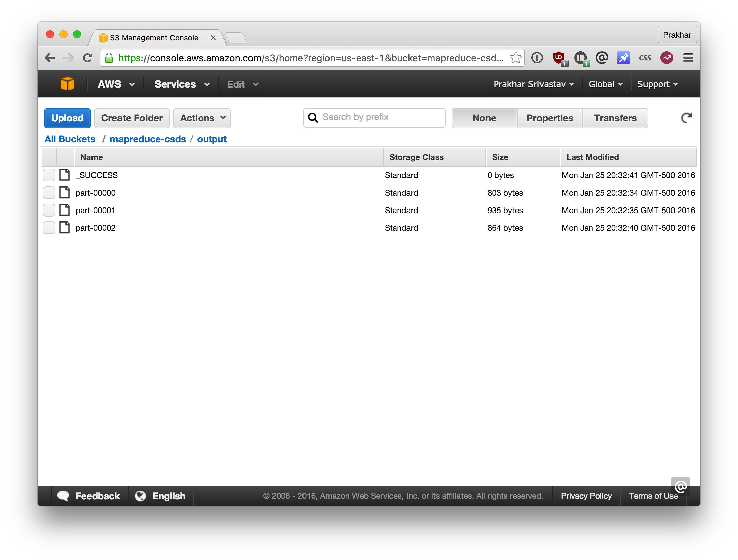Screen dimensions: 738x560
Task: Check the box for _SUCCESS file
Action: pos(49,175)
